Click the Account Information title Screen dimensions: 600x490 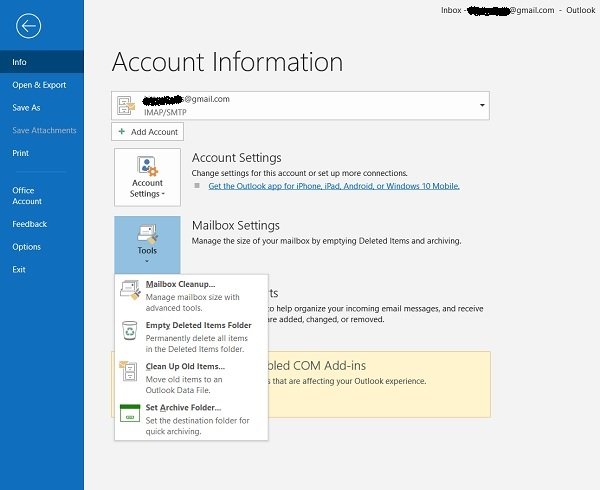pos(228,62)
